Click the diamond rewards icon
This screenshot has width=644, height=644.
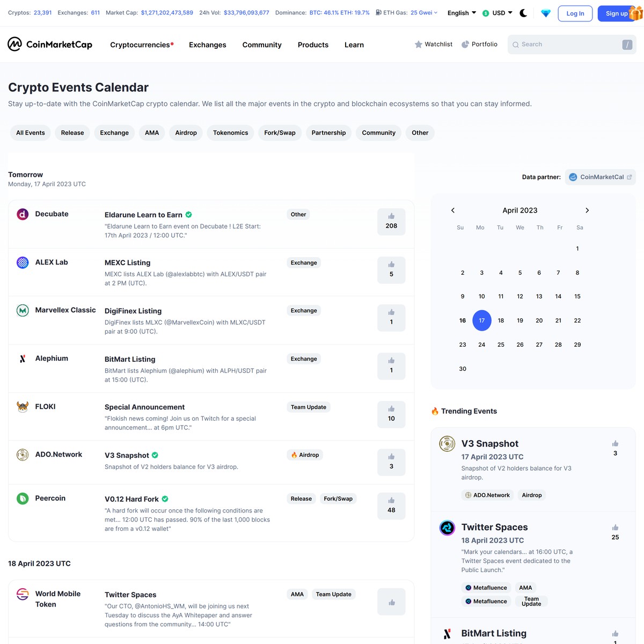(546, 13)
